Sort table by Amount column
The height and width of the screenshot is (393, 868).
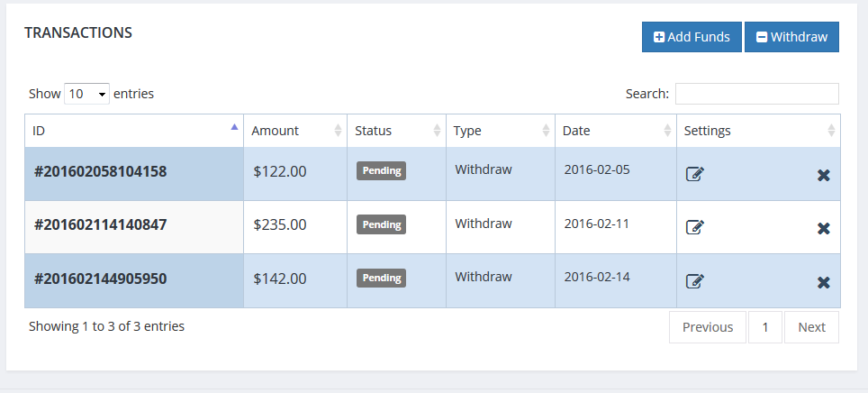tap(294, 131)
